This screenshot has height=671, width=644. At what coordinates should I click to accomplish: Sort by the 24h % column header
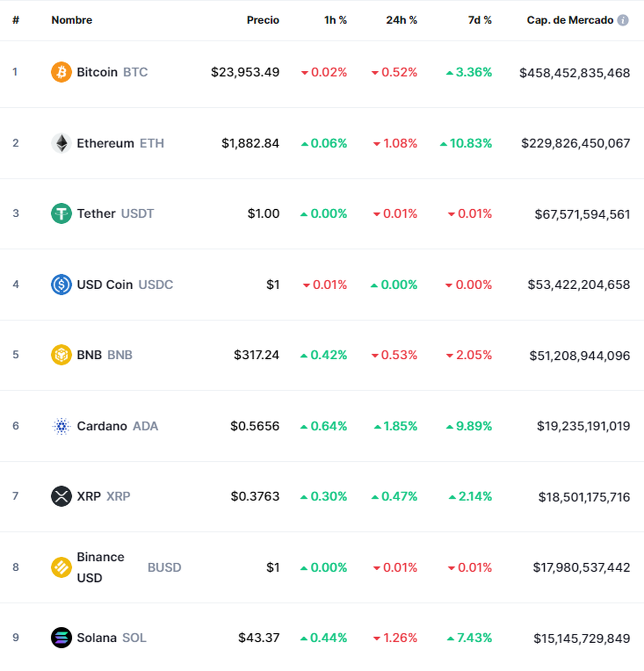[401, 20]
